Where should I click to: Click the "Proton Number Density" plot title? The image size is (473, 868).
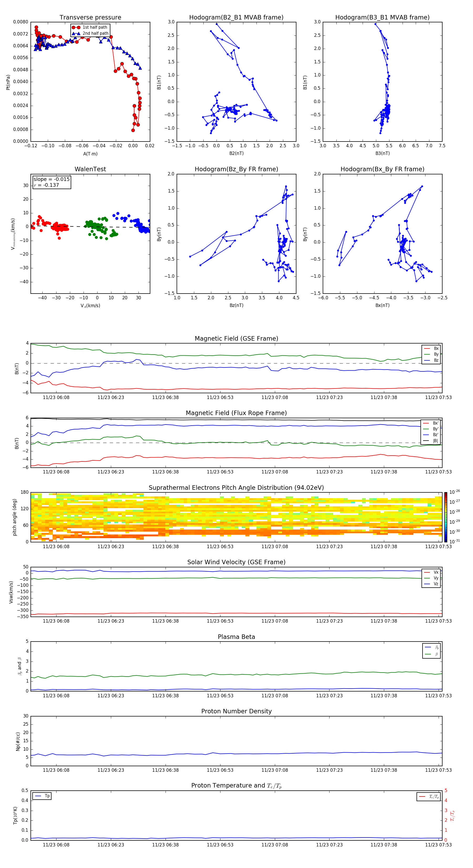click(x=236, y=711)
